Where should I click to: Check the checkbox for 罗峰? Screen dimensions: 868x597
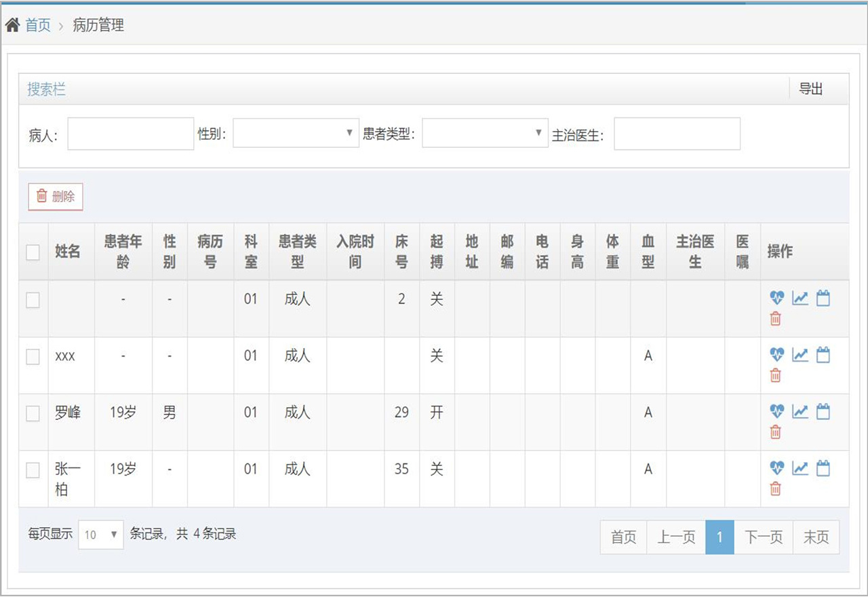33,413
